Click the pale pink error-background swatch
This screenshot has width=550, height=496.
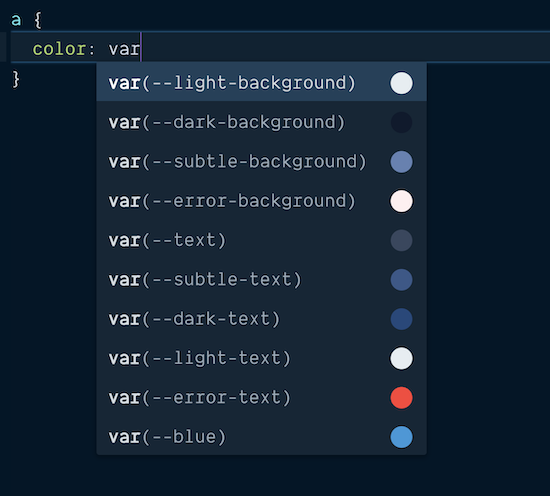[x=401, y=201]
